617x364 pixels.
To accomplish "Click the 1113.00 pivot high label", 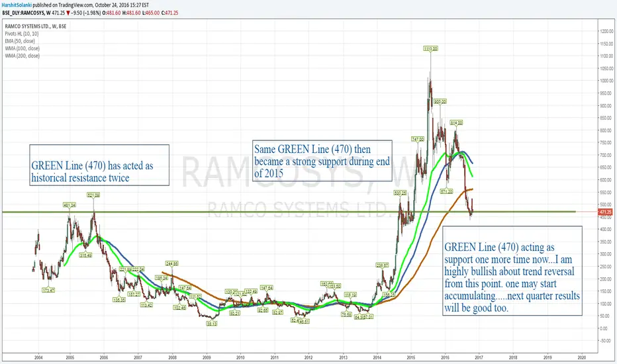I will click(430, 49).
